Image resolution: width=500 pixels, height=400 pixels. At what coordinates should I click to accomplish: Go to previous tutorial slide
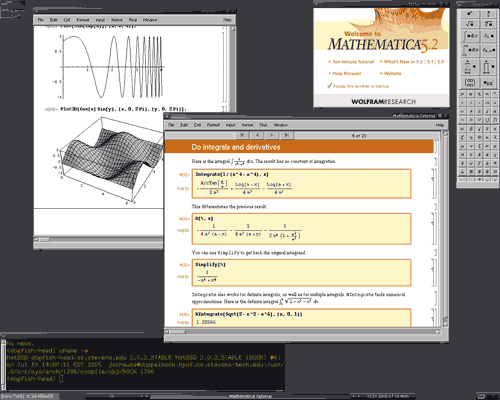(257, 135)
